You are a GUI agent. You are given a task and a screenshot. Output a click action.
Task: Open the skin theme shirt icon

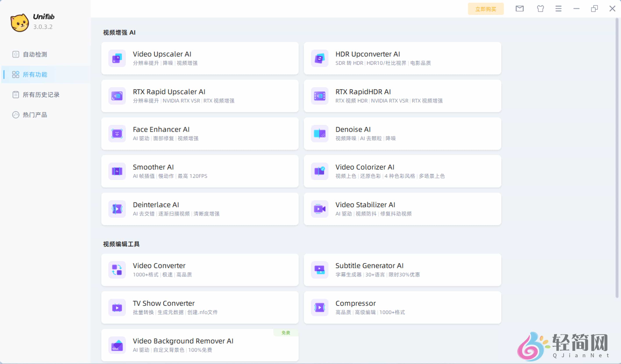541,9
